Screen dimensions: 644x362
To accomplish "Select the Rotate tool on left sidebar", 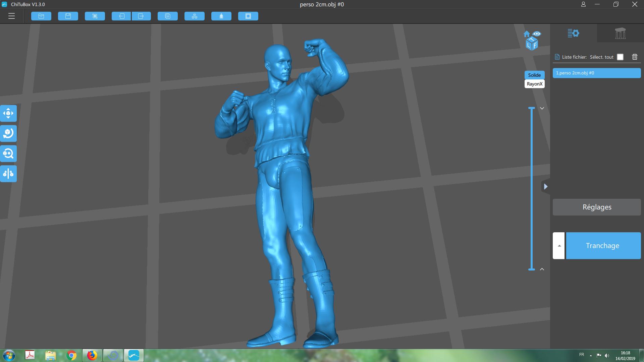I will pyautogui.click(x=8, y=133).
